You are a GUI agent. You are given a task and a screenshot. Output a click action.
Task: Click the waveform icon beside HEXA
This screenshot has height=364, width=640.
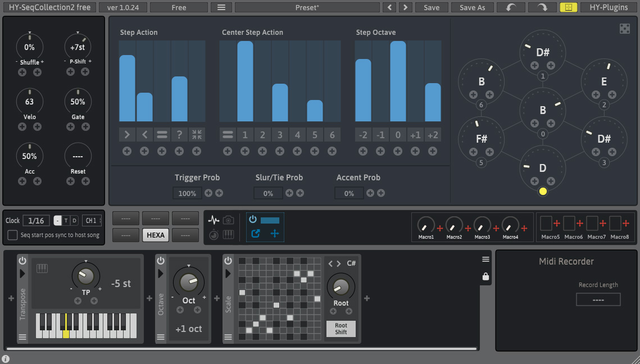(x=214, y=220)
